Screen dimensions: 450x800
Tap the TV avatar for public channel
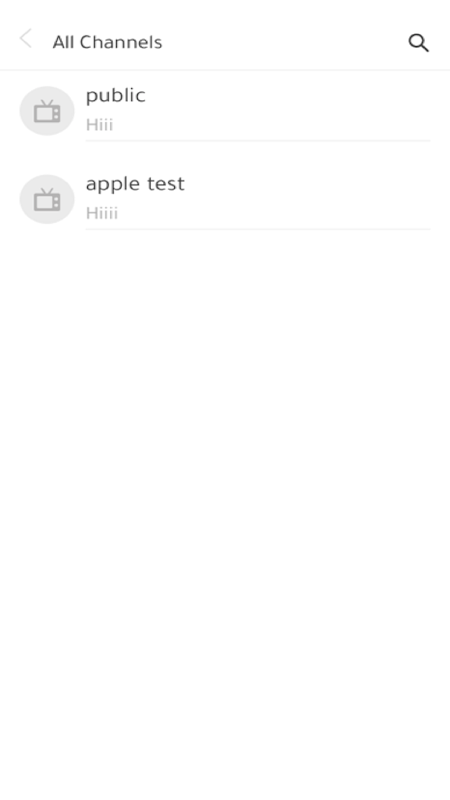(47, 112)
